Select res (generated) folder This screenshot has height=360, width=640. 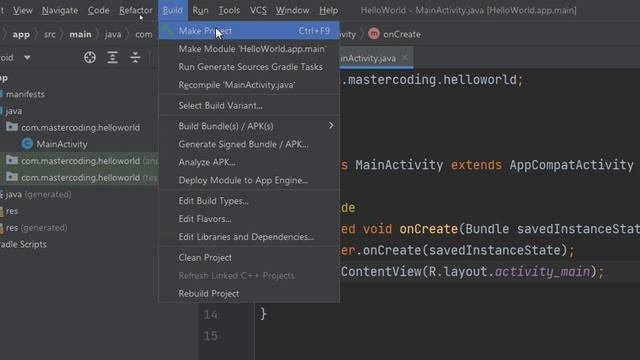(36, 228)
